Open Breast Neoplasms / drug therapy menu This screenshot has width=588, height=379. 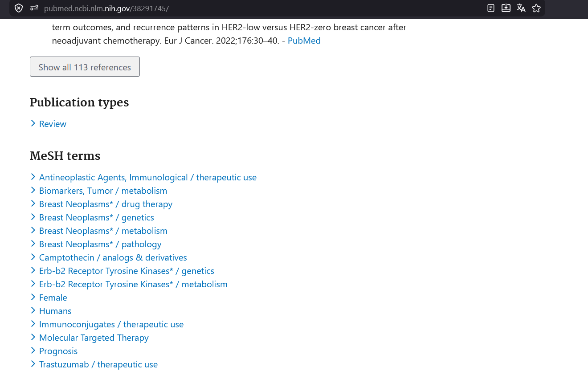pos(106,204)
